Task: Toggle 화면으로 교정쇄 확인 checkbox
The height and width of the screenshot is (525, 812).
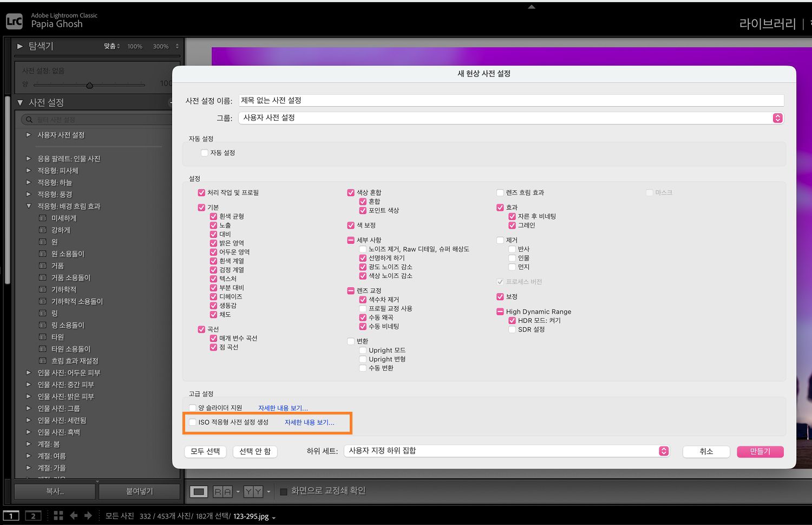Action: (283, 491)
